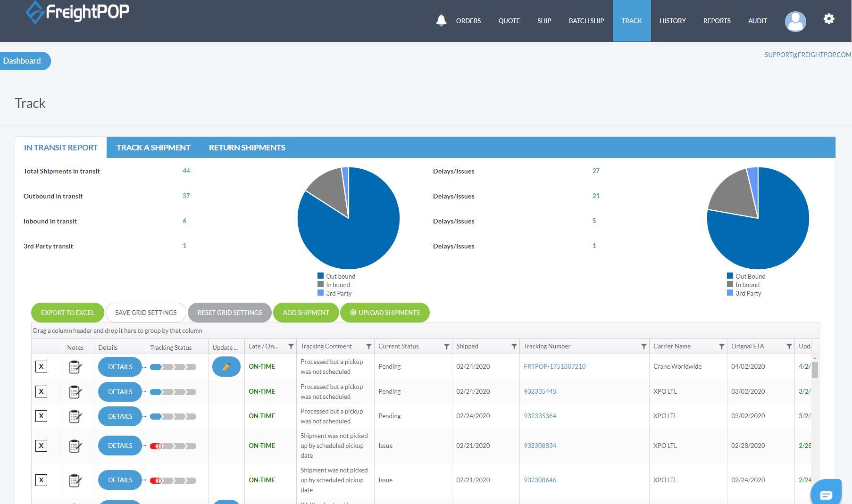Image resolution: width=852 pixels, height=504 pixels.
Task: Switch to Track a Shipment tab
Action: click(x=153, y=148)
